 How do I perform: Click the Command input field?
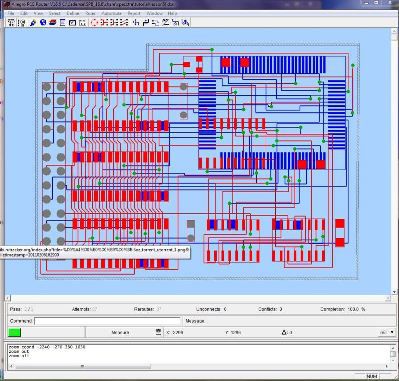coord(107,321)
